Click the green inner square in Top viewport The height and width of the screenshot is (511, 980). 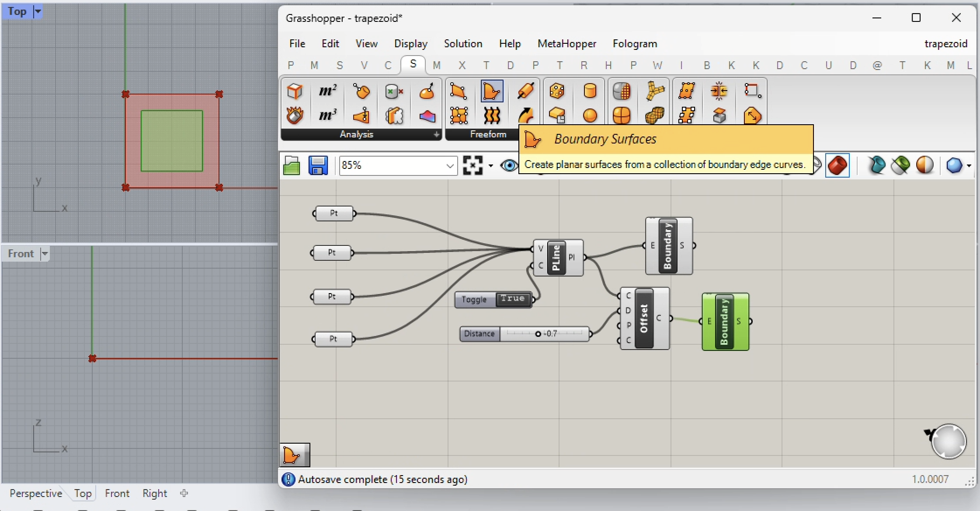click(x=172, y=141)
